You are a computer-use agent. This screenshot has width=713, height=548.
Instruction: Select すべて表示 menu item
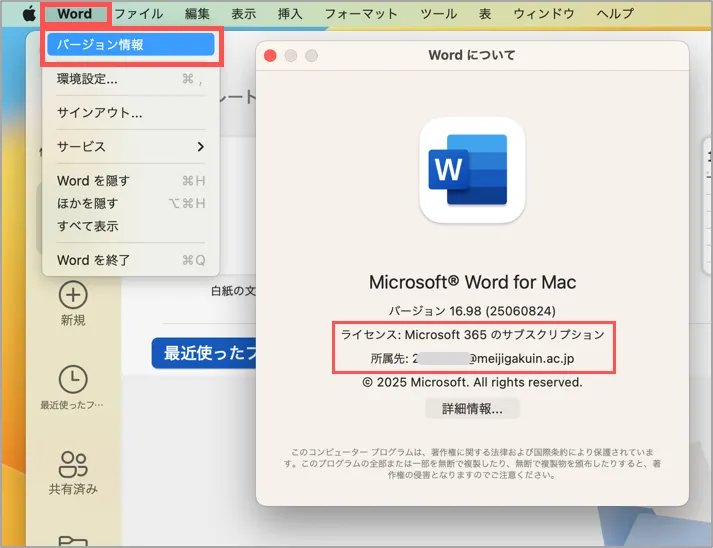point(131,226)
